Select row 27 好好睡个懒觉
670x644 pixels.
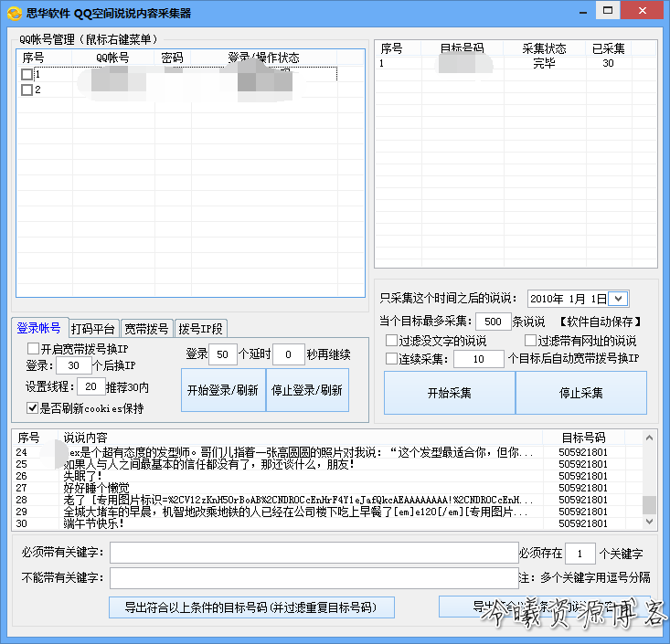(x=327, y=488)
